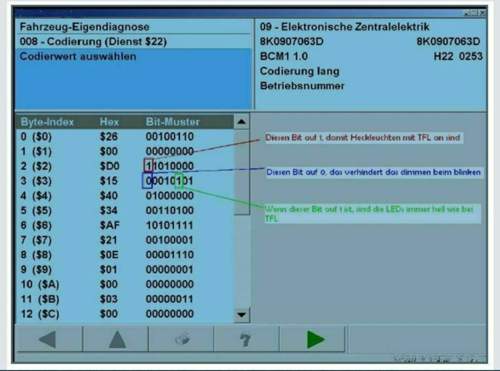Select byte row 5 ($5)
Image resolution: width=500 pixels, height=371 pixels.
pos(125,210)
